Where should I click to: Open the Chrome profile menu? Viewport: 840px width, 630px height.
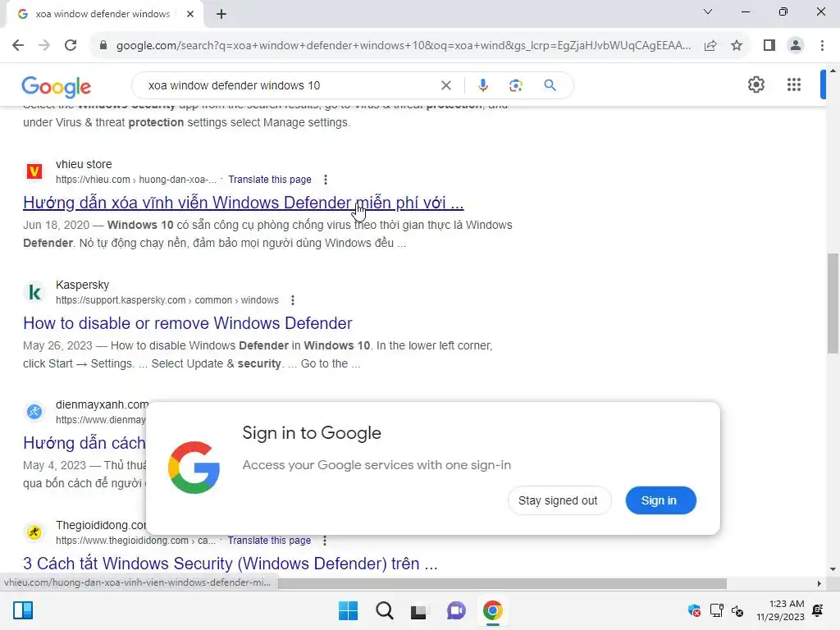pyautogui.click(x=796, y=45)
